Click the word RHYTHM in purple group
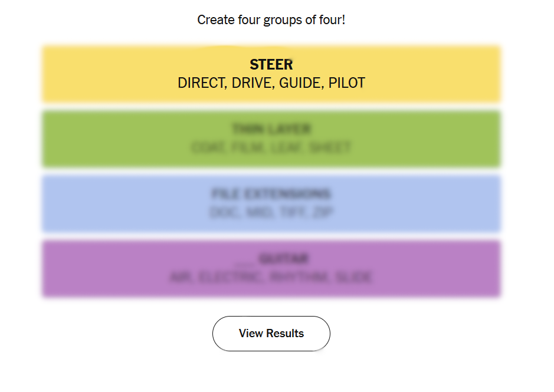 tap(299, 277)
